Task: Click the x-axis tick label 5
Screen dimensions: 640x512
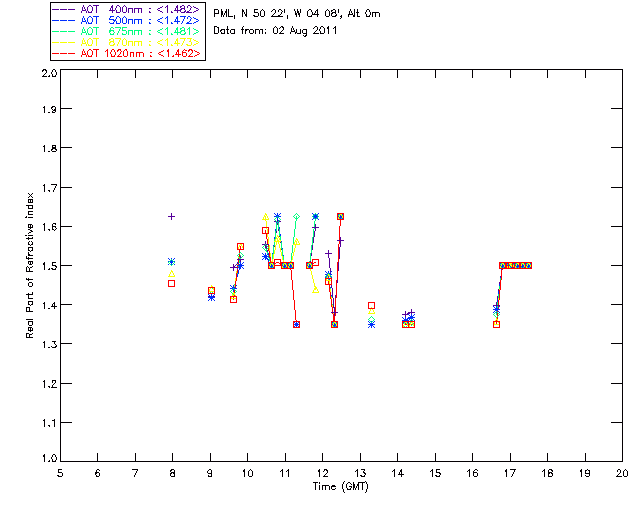Action: tap(60, 473)
